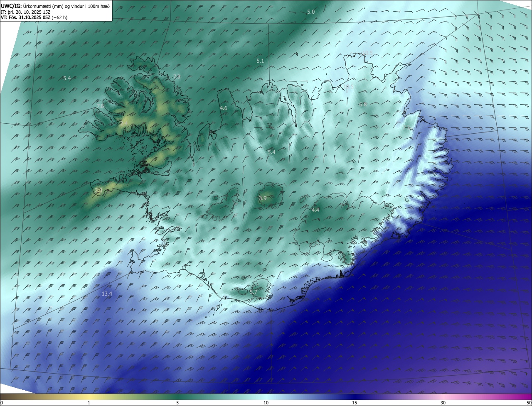Screen dimensions: 532x406
Task: Select the 10.5 label at the northernmost coast
Action: click(x=367, y=53)
